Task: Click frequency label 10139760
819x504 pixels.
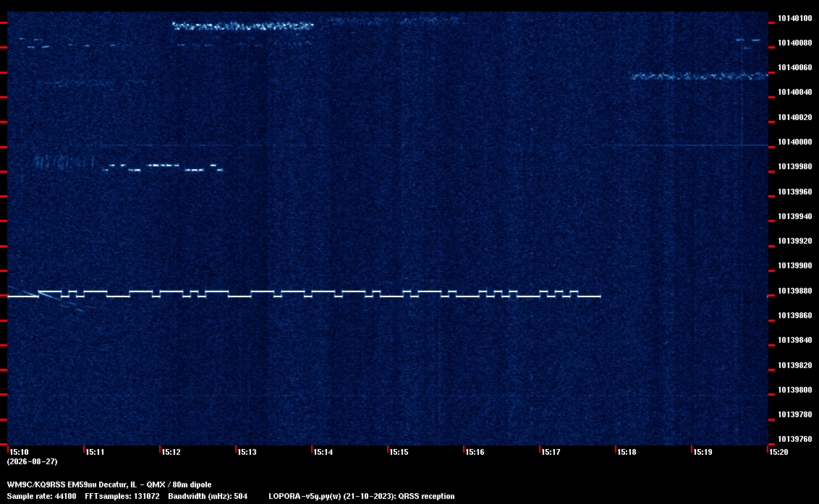Action: click(795, 439)
